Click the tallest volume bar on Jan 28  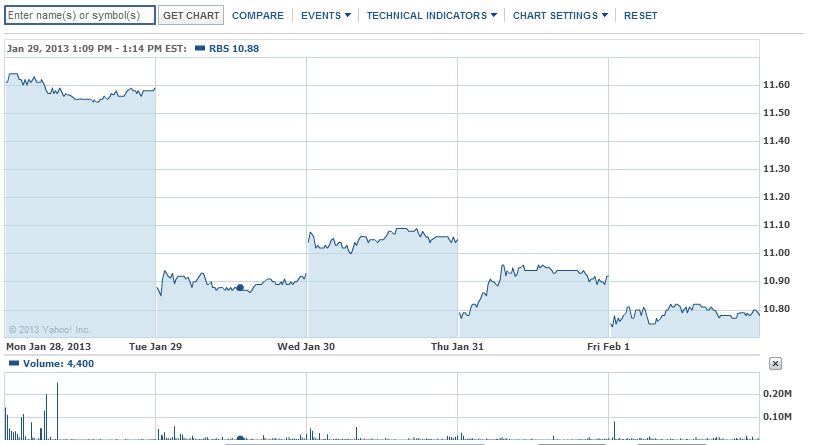tap(58, 410)
